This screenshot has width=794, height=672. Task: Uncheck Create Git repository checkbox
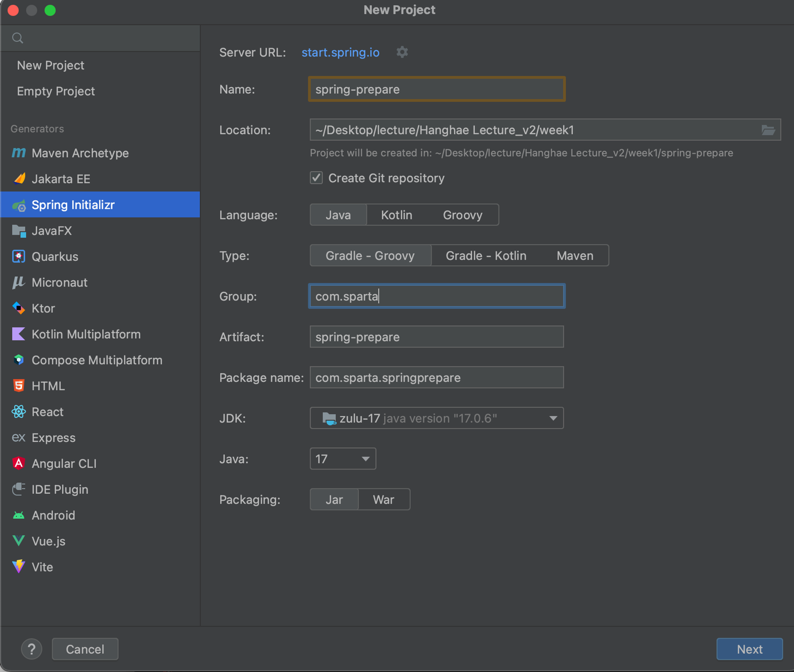coord(316,178)
